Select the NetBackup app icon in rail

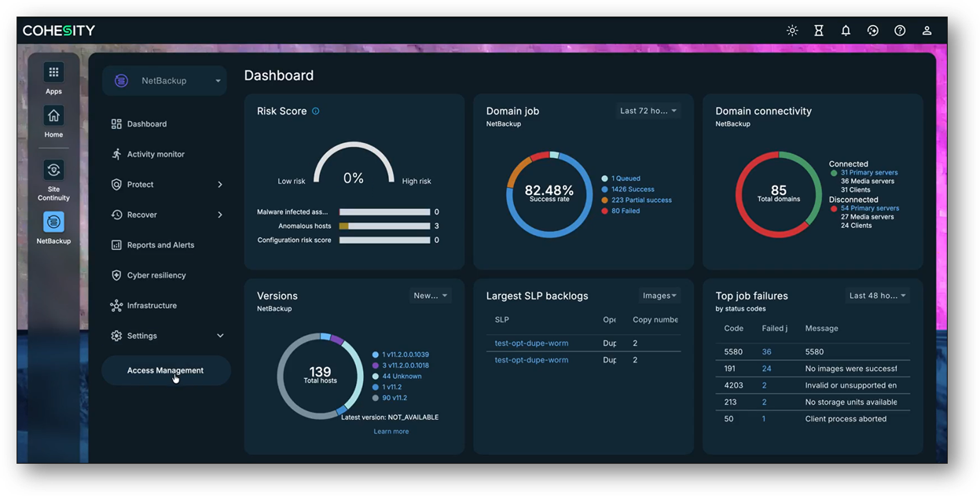[x=53, y=222]
